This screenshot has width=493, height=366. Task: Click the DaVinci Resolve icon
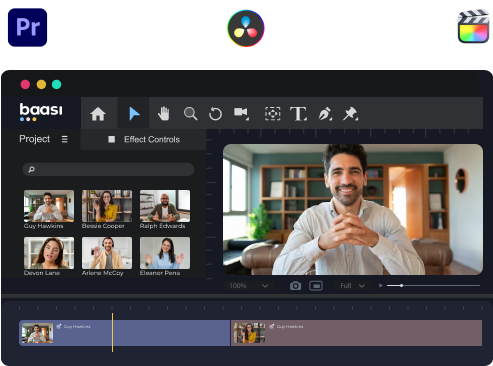click(246, 28)
